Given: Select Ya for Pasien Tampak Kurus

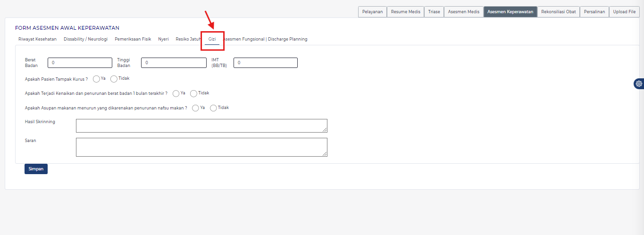Looking at the screenshot, I should coord(96,79).
